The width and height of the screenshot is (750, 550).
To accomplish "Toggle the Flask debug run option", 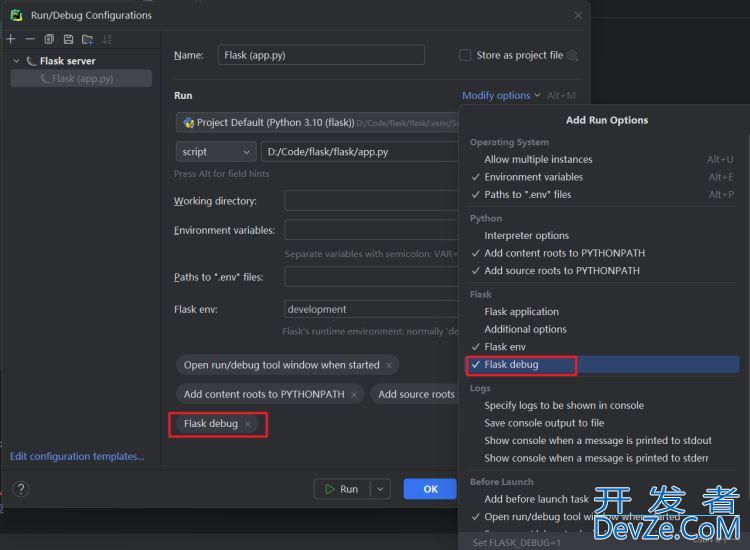I will pos(603,364).
